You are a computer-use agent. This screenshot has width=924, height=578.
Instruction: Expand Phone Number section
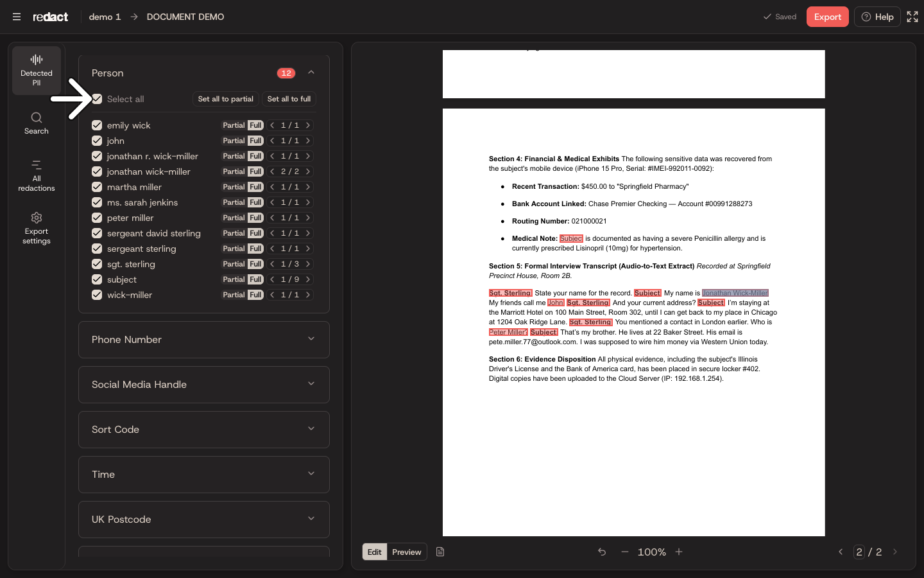[204, 340]
